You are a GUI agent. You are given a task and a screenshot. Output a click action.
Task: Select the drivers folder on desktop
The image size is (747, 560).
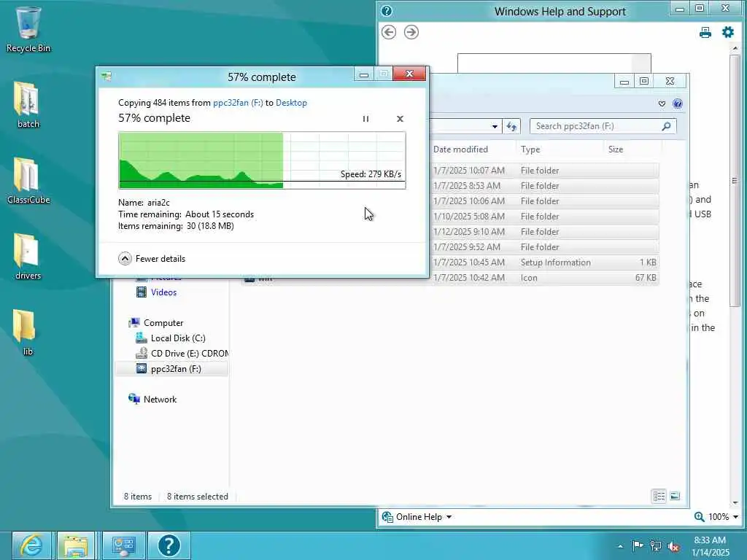pyautogui.click(x=28, y=257)
